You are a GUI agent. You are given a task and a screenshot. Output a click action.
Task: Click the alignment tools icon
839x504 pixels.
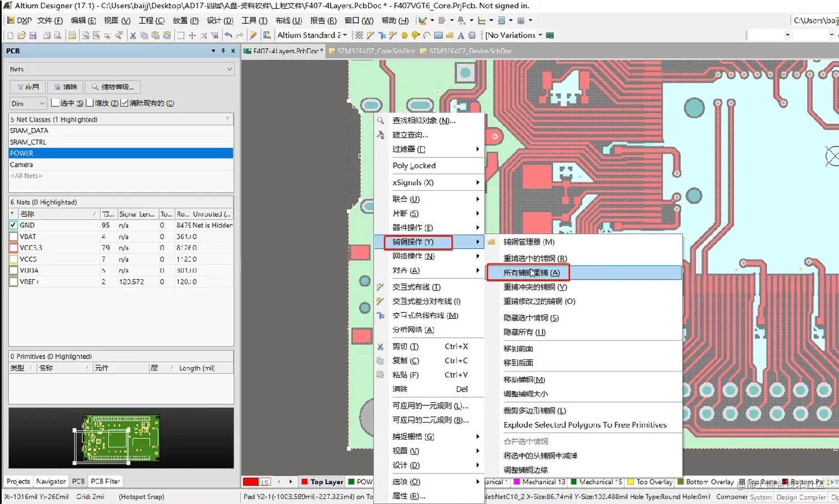point(442,21)
